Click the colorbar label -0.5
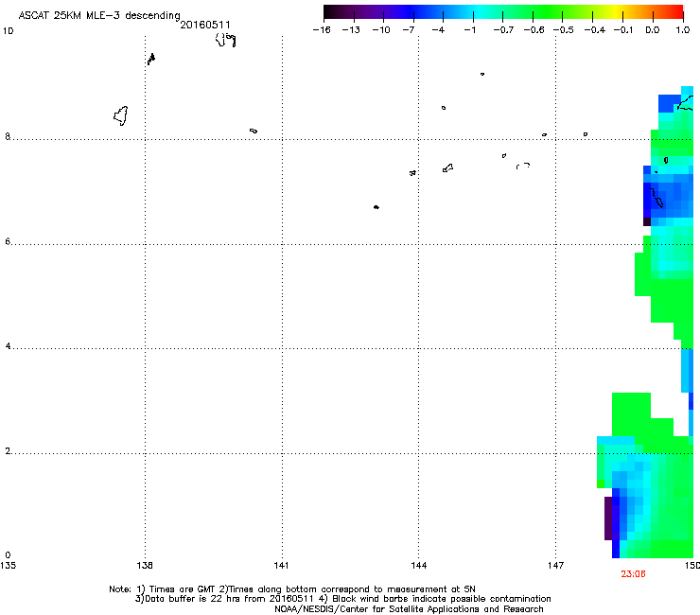700x615 pixels. pos(564,30)
